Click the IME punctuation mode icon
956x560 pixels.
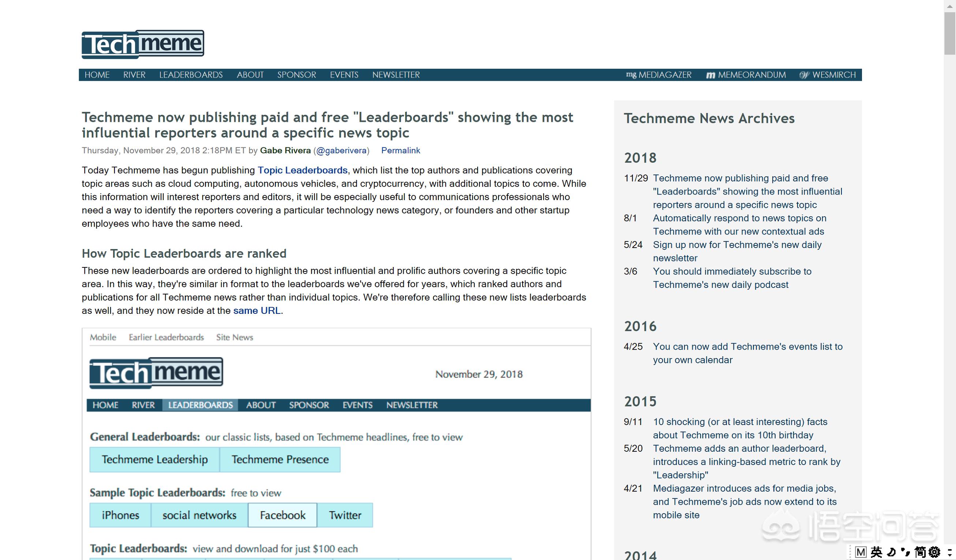(x=906, y=552)
